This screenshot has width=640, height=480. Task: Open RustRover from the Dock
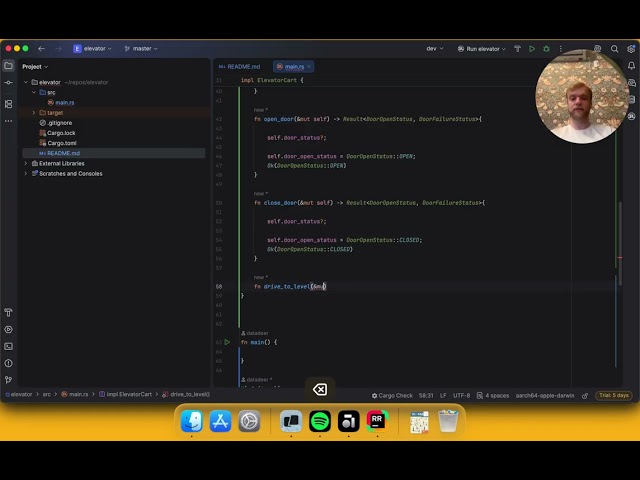(378, 421)
